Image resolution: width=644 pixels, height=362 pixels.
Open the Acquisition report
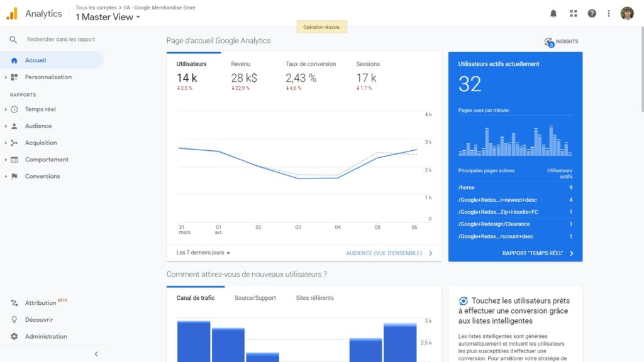click(x=42, y=143)
